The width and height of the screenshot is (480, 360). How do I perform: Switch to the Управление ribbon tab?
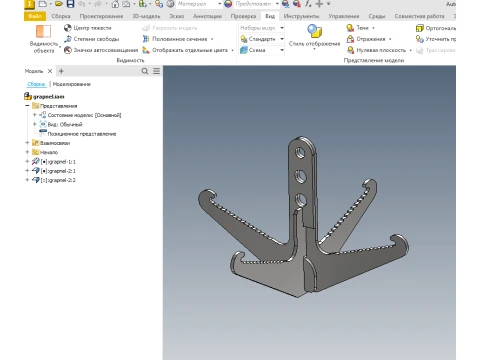344,16
